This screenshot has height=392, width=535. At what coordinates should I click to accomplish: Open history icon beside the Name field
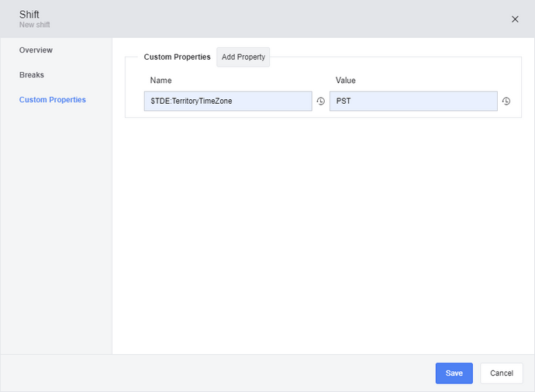tap(321, 101)
